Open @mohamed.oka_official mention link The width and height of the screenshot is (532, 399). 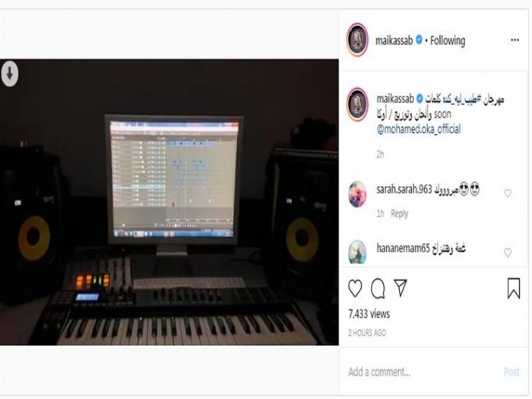pyautogui.click(x=419, y=129)
